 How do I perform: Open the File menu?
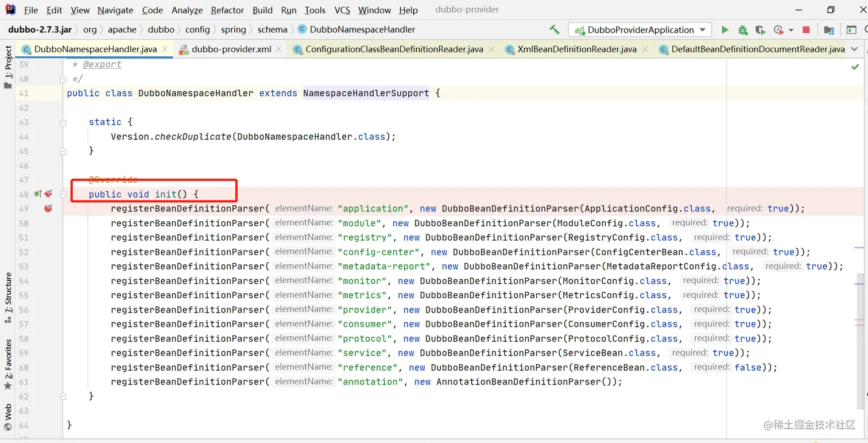click(31, 10)
